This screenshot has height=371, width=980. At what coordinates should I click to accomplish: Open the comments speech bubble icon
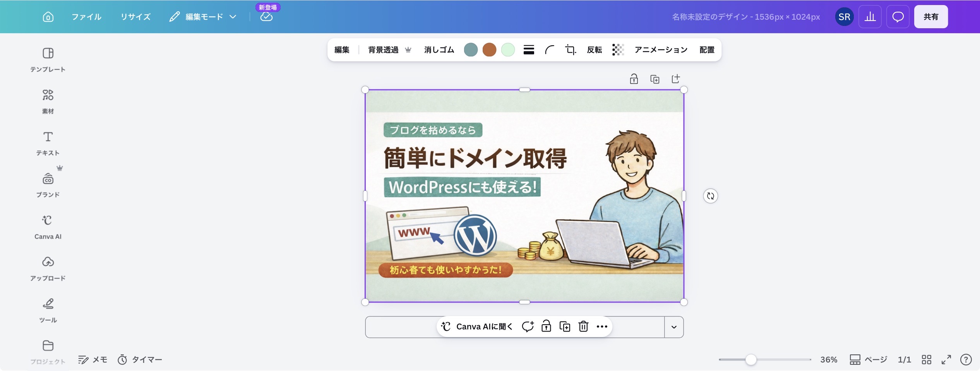(898, 17)
